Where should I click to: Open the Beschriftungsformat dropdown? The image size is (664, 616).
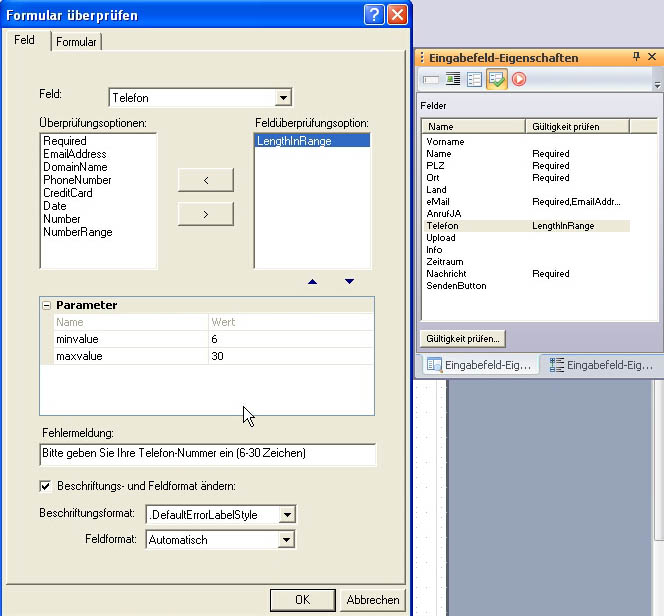pyautogui.click(x=287, y=515)
